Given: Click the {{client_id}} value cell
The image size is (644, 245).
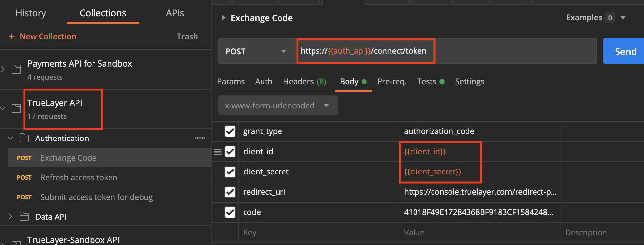Looking at the screenshot, I should click(x=480, y=152).
